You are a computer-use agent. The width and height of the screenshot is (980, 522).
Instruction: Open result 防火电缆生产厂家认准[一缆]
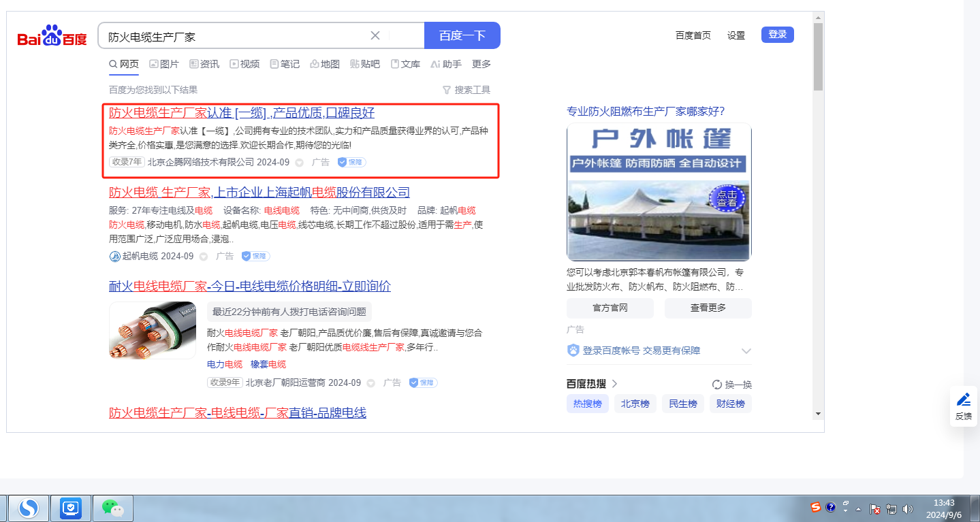point(242,113)
